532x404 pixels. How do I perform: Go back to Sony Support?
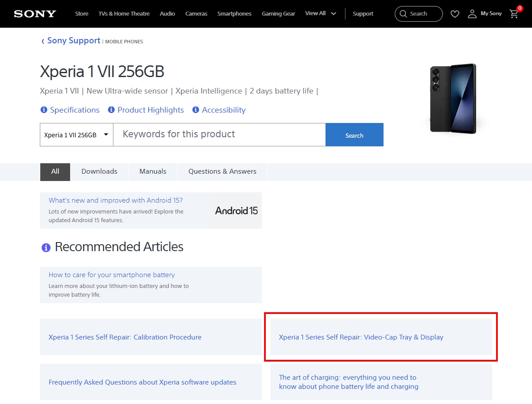[x=71, y=41]
